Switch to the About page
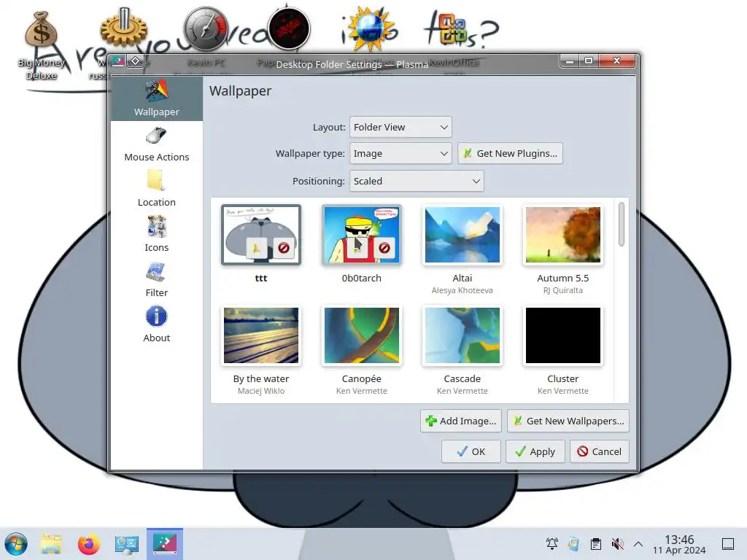This screenshot has width=747, height=560. pos(157,325)
